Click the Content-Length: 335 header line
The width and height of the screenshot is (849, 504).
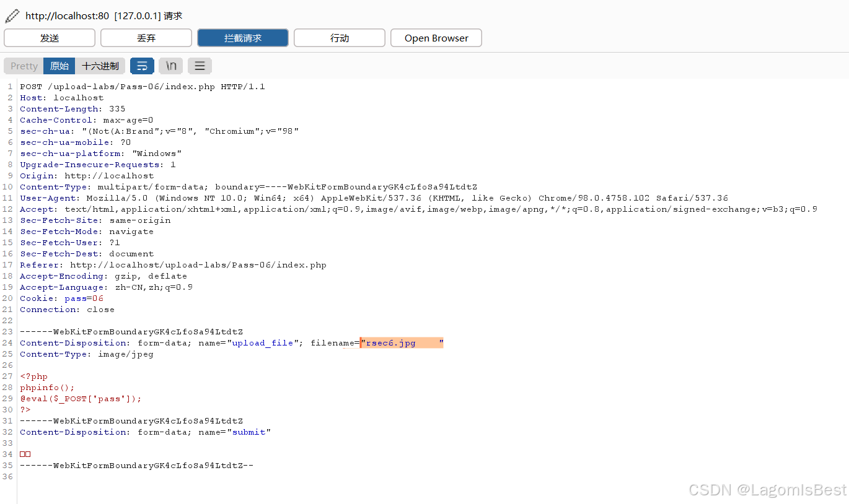click(73, 109)
